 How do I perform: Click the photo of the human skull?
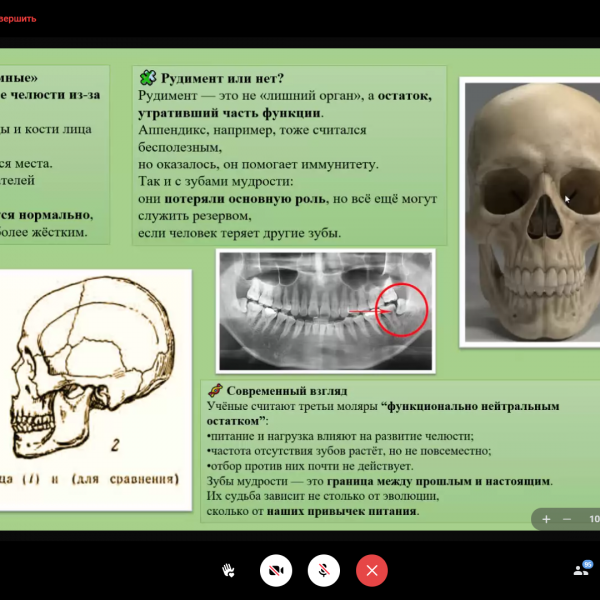531,211
